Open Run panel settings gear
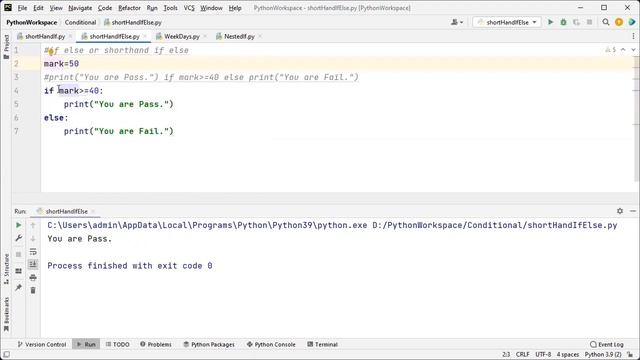Viewport: 640px width, 360px height. click(x=620, y=211)
